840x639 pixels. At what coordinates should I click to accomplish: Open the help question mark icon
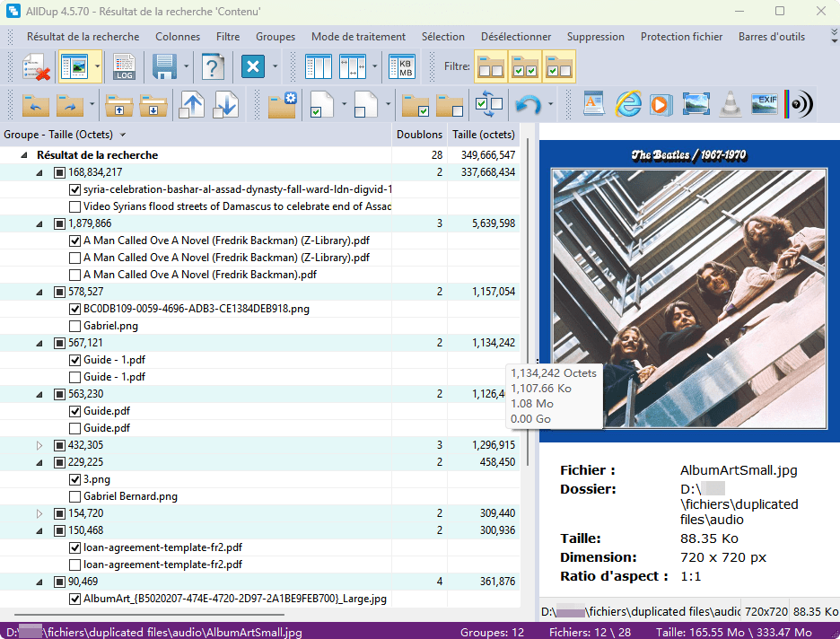click(x=213, y=67)
